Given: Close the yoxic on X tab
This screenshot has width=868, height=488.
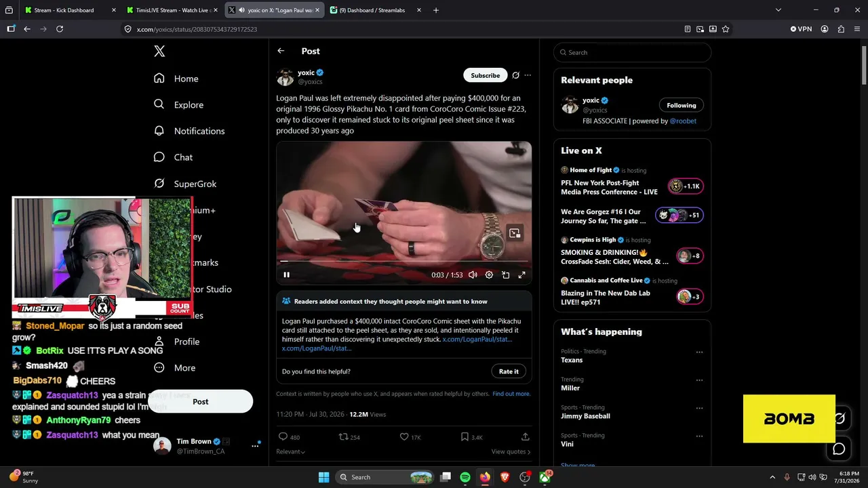Looking at the screenshot, I should (317, 10).
